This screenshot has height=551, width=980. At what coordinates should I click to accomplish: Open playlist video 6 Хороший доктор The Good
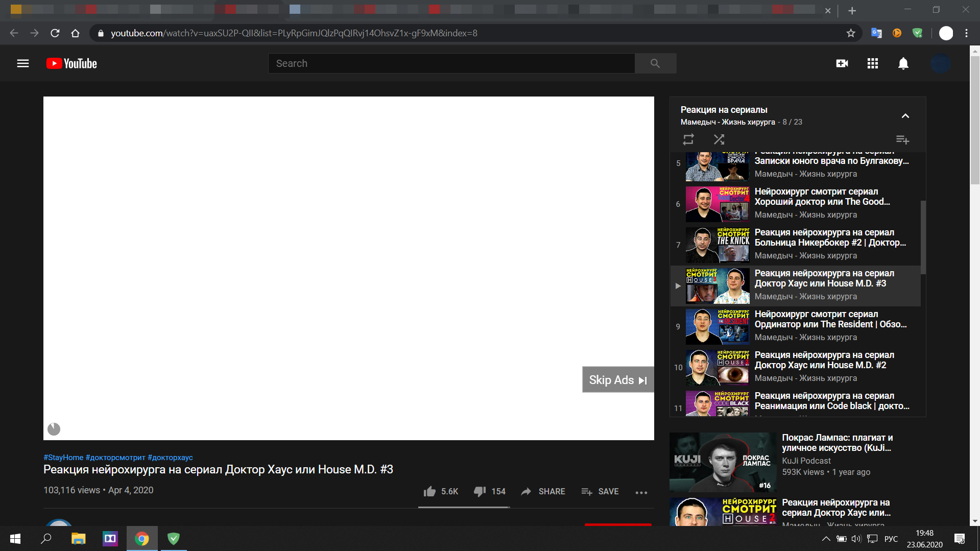point(795,204)
